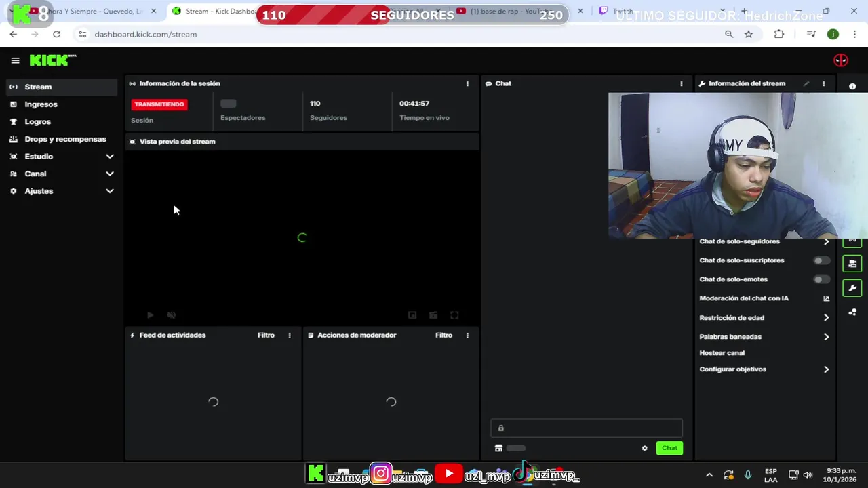
Task: Open Stream in the sidebar
Action: 62,87
